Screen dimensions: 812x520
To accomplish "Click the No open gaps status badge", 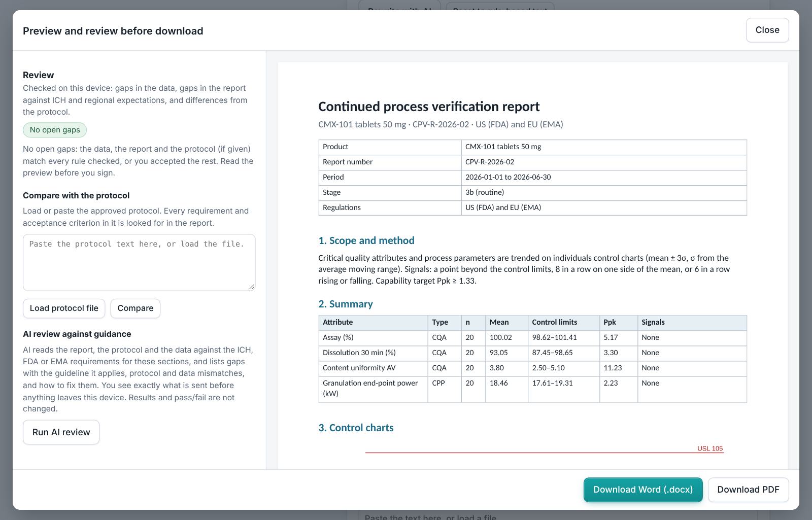I will tap(55, 130).
